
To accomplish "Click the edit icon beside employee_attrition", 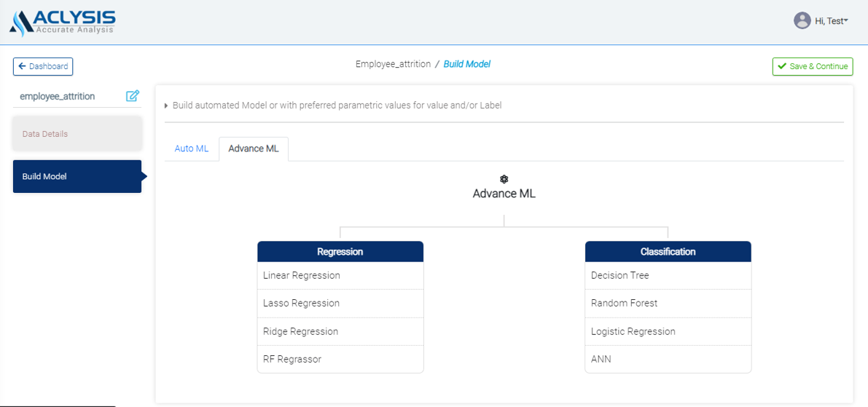I will (x=133, y=96).
